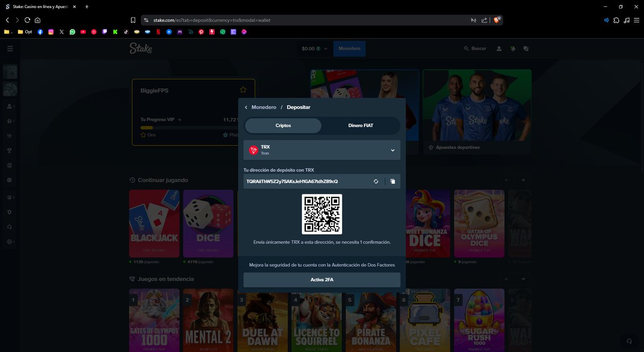Viewport: 644px width, 352px height.
Task: Click Buscar search in header
Action: 475,49
